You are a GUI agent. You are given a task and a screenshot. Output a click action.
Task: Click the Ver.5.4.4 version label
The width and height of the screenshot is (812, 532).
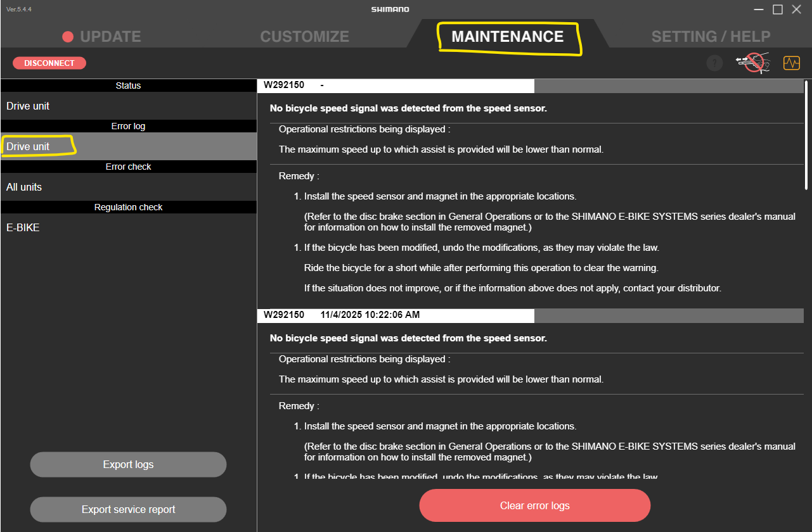tap(19, 9)
